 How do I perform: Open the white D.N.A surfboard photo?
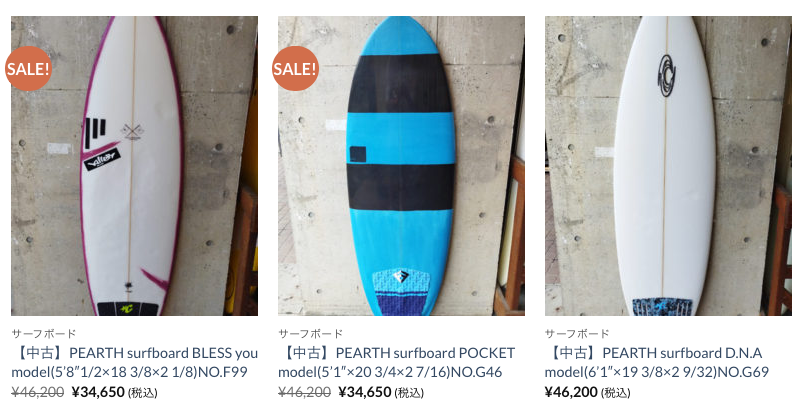point(668,166)
